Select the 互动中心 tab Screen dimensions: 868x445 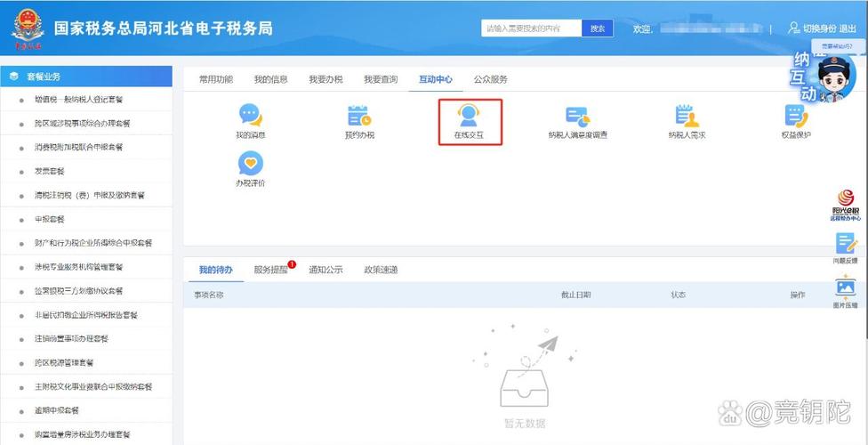click(x=435, y=79)
